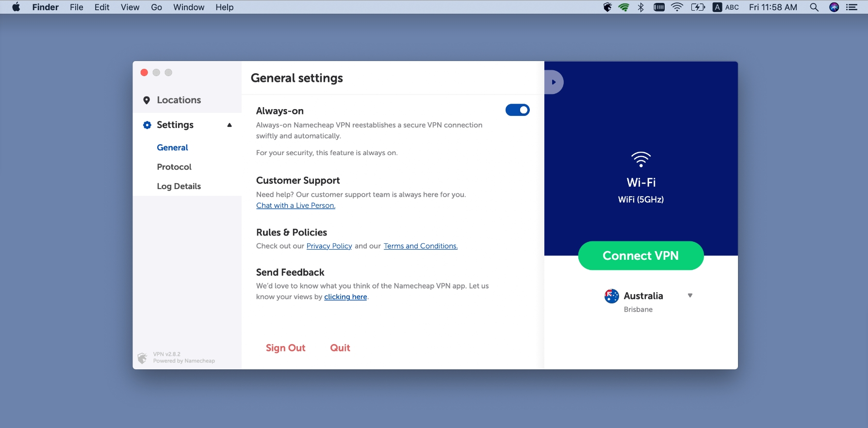
Task: Click the Locations pin icon
Action: [147, 100]
